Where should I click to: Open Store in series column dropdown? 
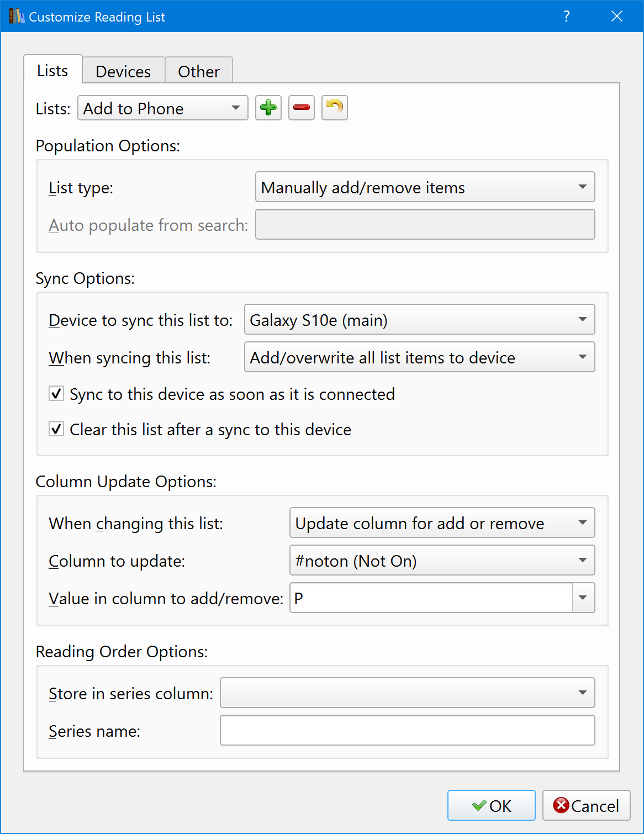point(407,693)
